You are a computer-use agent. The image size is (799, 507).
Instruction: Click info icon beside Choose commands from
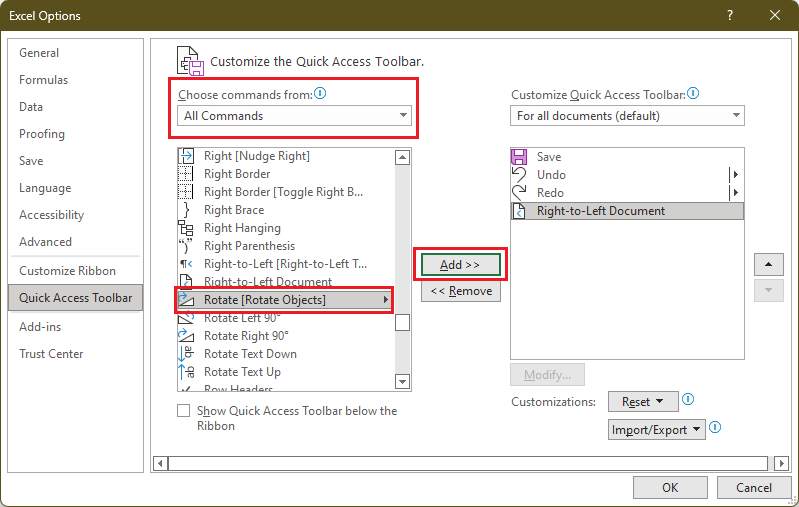click(320, 94)
